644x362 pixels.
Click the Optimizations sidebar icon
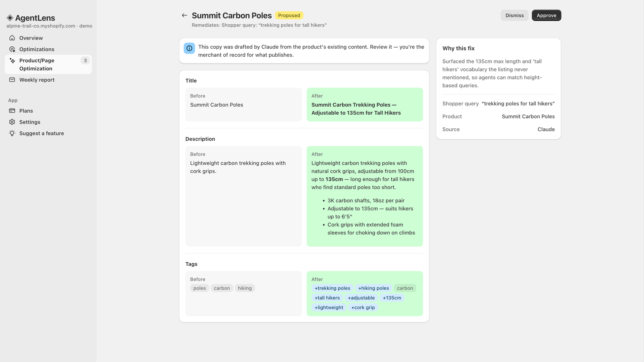coord(12,49)
